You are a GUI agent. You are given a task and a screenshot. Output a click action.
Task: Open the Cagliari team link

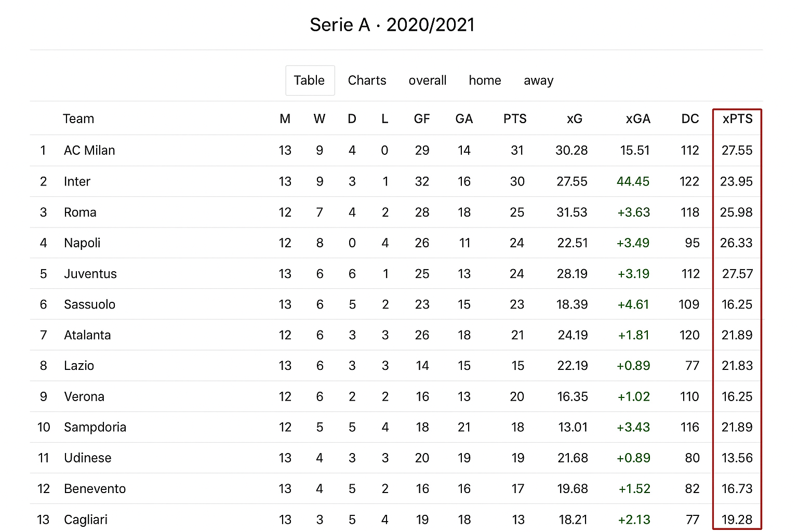[x=85, y=520]
